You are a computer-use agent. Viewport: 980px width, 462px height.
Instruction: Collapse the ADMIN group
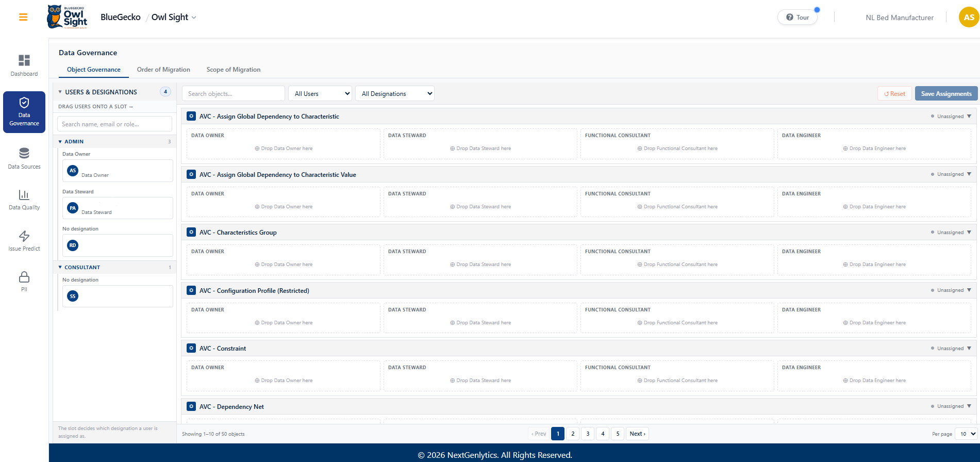[x=60, y=141]
